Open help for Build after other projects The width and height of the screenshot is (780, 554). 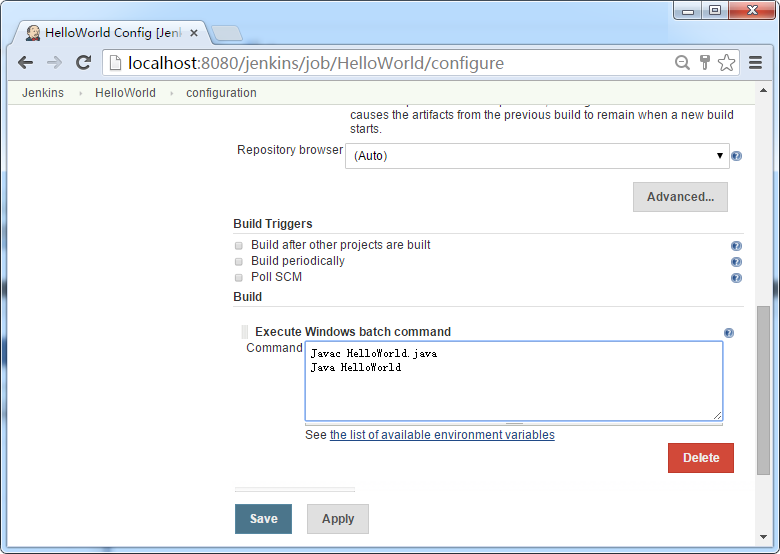pos(736,246)
